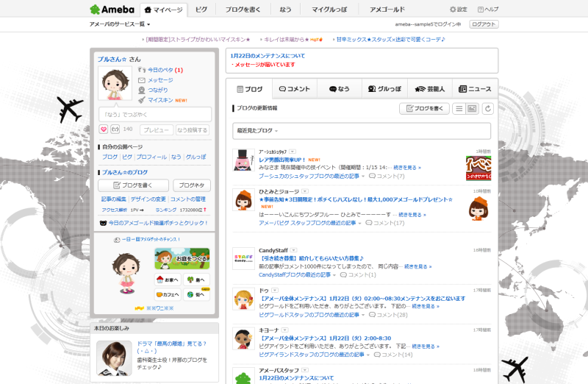Open アクセス解析 link
The height and width of the screenshot is (384, 588).
pos(115,210)
